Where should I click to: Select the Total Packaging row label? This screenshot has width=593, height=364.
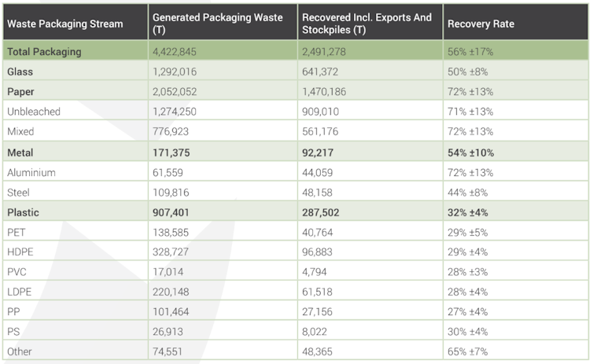(44, 52)
